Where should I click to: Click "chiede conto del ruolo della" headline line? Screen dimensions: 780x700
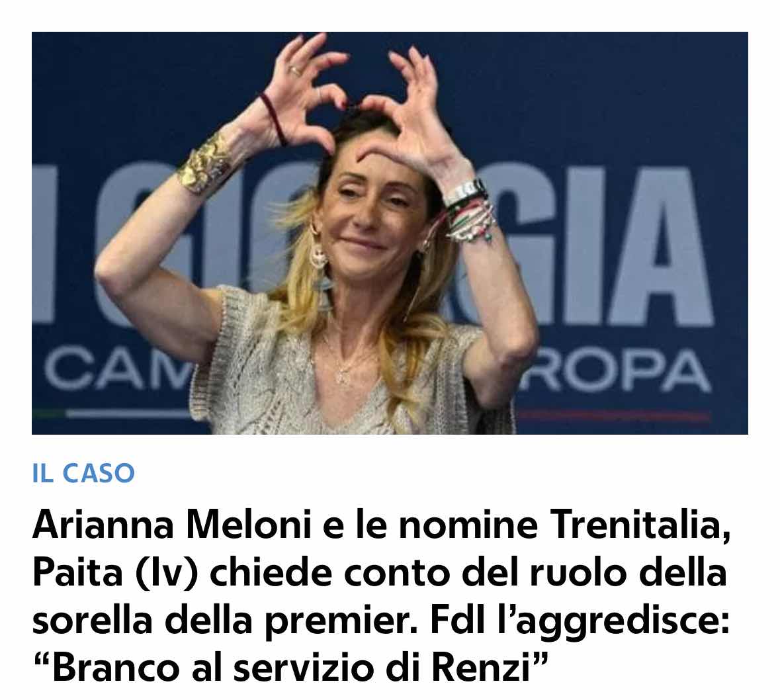click(x=468, y=572)
